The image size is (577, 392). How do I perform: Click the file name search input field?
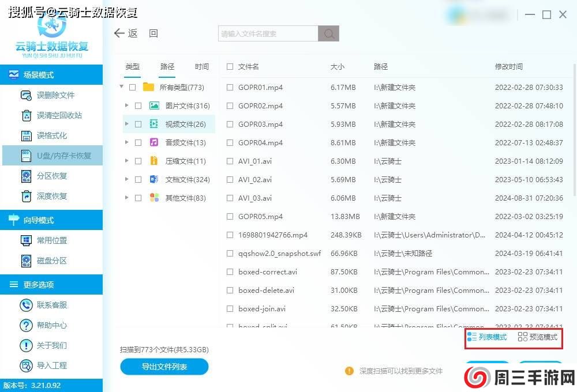(x=268, y=33)
